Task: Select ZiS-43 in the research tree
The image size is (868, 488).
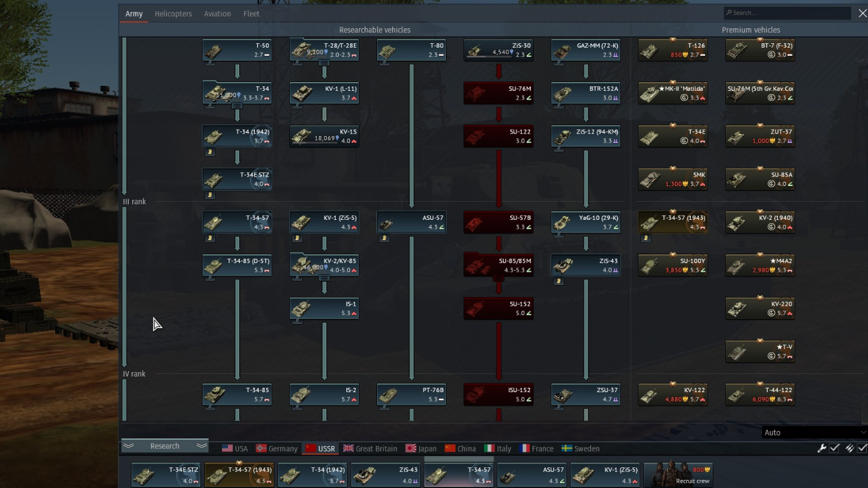Action: pyautogui.click(x=586, y=266)
